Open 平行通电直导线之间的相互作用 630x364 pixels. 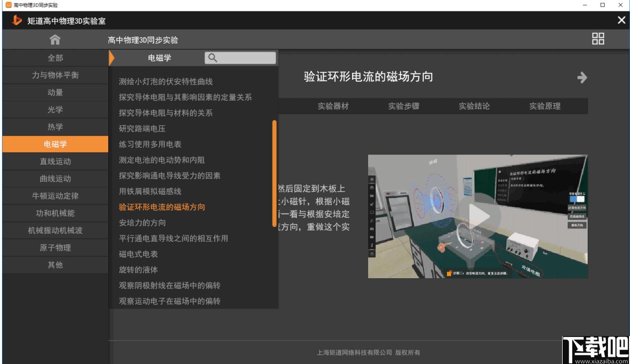[x=174, y=238]
